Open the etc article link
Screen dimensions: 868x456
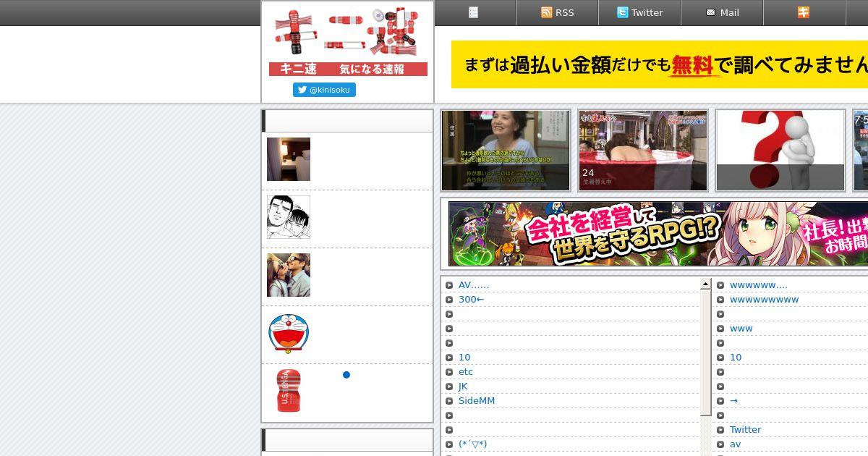466,372
